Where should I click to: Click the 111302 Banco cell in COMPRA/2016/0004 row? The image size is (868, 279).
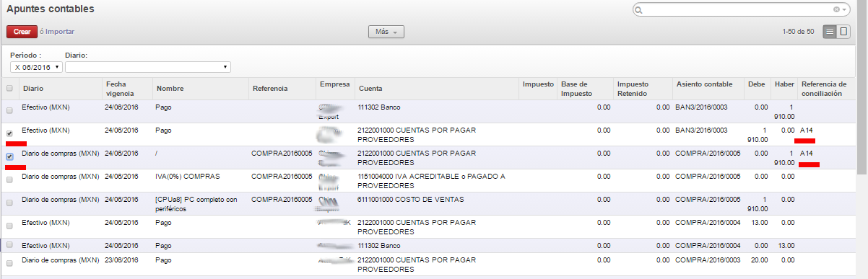click(380, 246)
